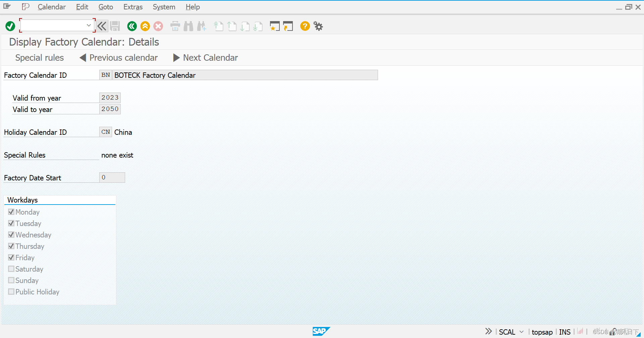
Task: Click the system menu icon at top-left
Action: [x=7, y=6]
